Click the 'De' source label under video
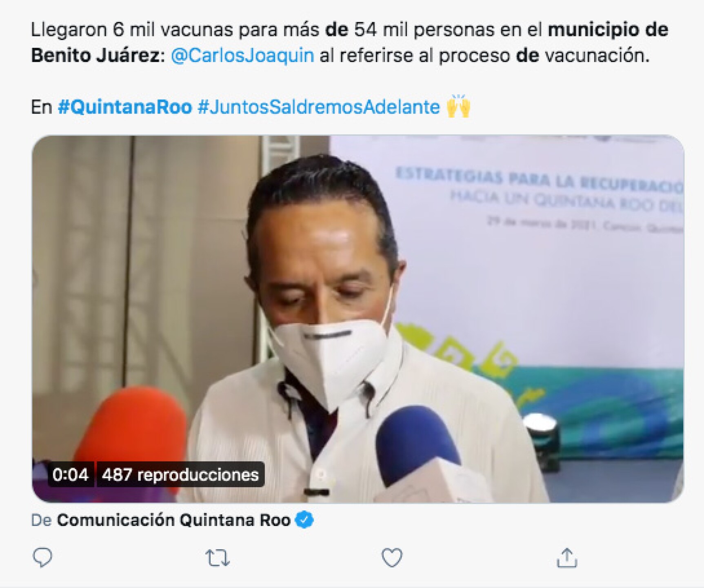Viewport: 704px width, 588px height. [41, 520]
